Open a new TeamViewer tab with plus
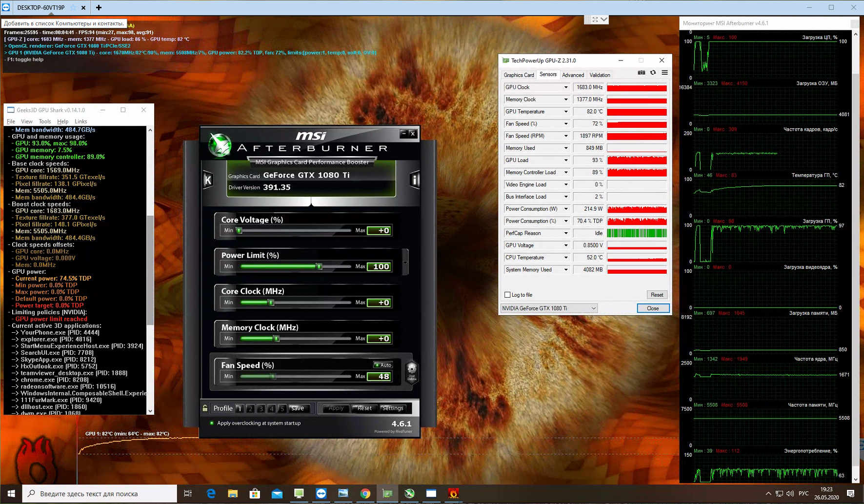The image size is (864, 504). pos(99,7)
